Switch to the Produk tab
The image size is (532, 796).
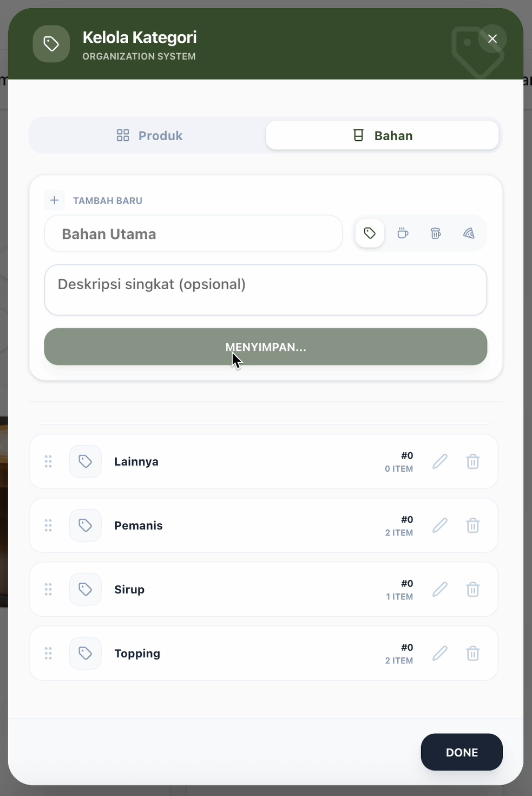tap(148, 135)
